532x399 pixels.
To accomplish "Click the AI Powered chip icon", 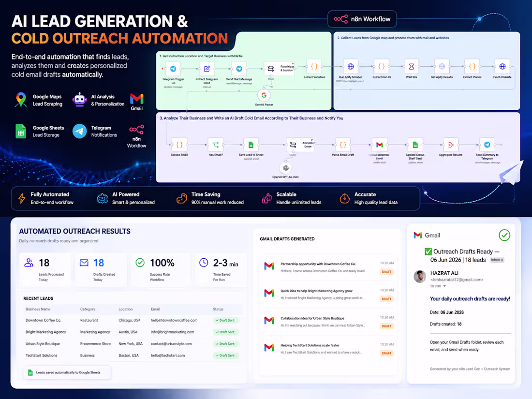I will point(102,198).
